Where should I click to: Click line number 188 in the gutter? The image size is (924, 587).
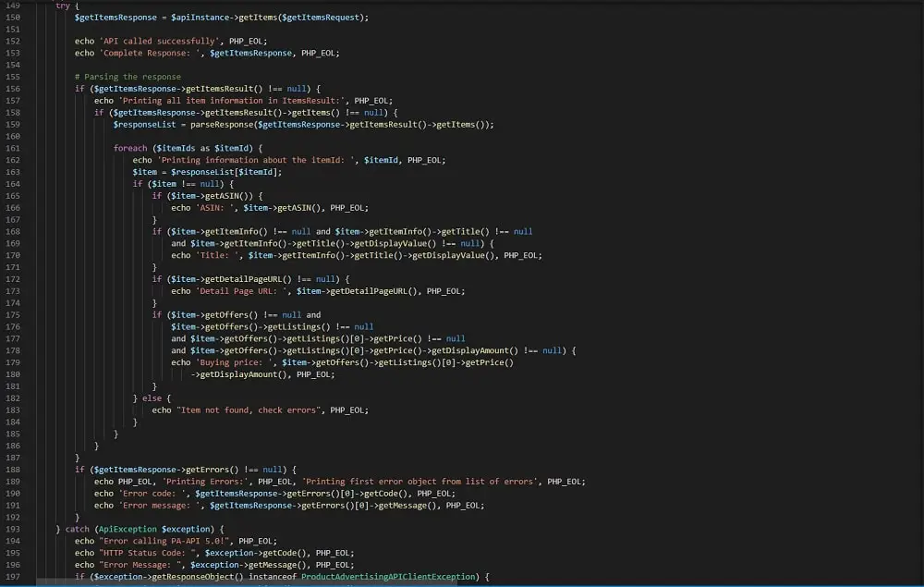coord(13,470)
